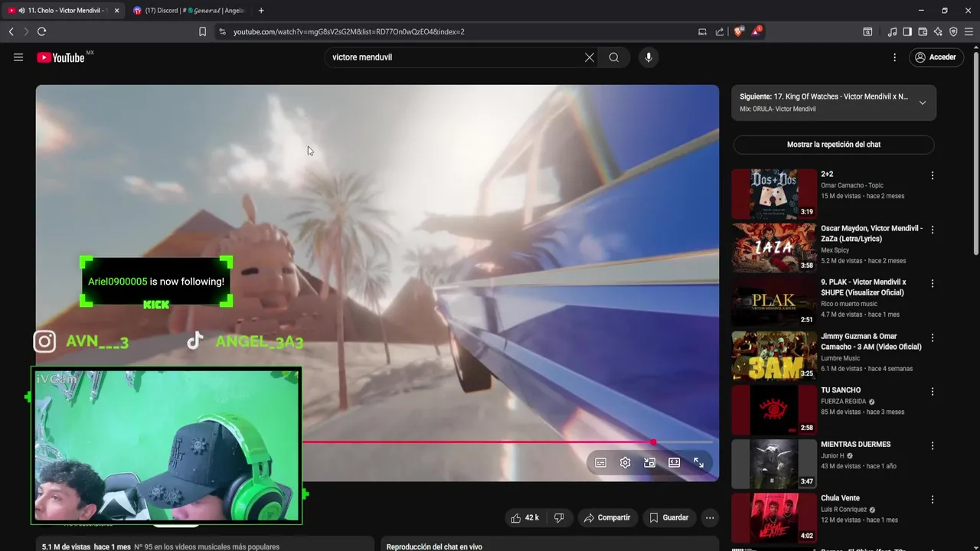
Task: Open the 2+2 Dos+Dos thumbnail
Action: [x=774, y=194]
